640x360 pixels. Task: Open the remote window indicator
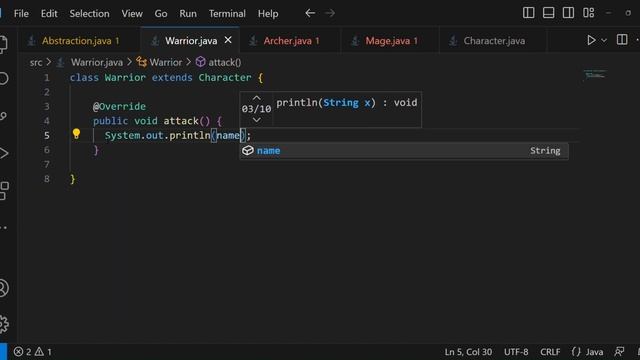[x=3, y=352]
